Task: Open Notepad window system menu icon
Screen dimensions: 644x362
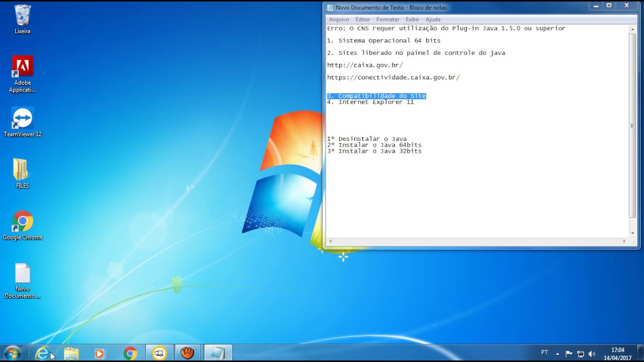Action: point(330,8)
